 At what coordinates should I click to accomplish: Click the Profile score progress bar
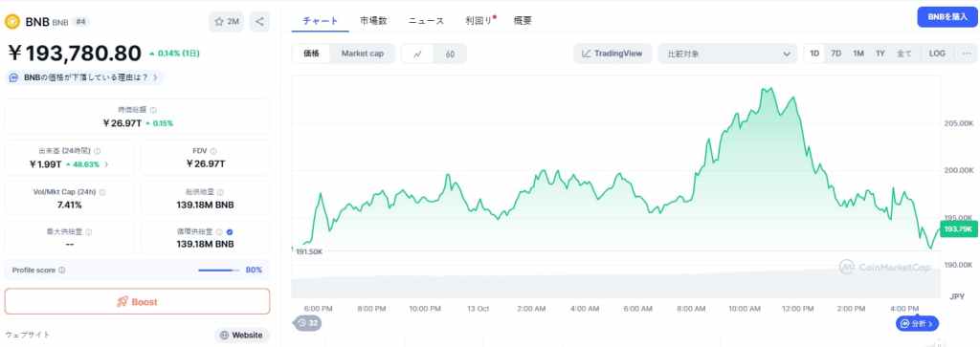(218, 271)
